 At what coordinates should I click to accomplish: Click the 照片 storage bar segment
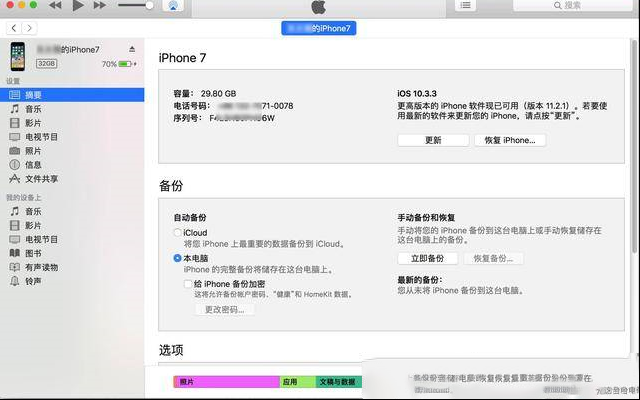(x=227, y=382)
